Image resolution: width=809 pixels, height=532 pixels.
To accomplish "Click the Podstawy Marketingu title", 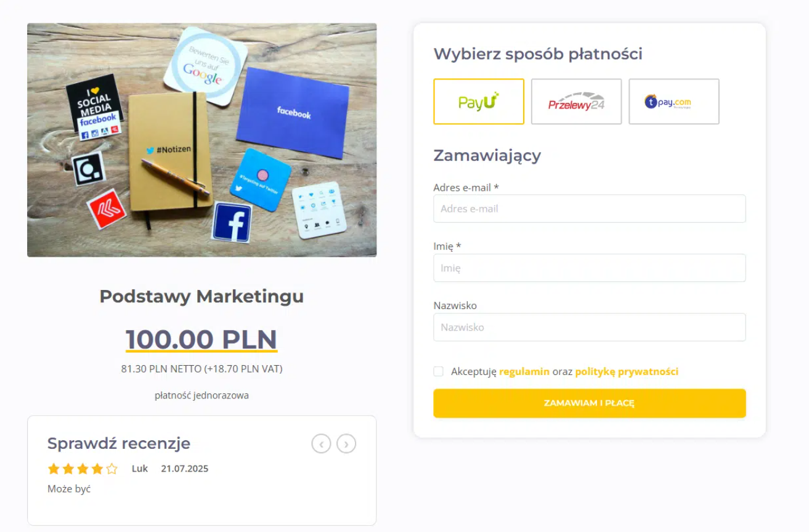I will pos(201,296).
